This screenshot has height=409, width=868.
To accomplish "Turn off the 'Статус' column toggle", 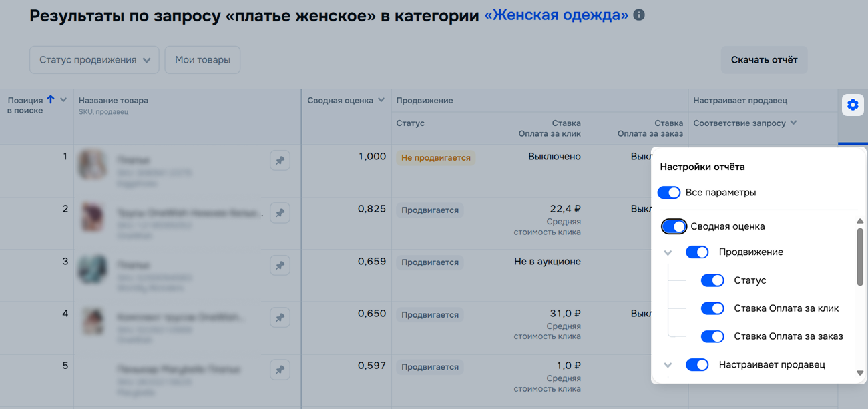I will [x=712, y=280].
